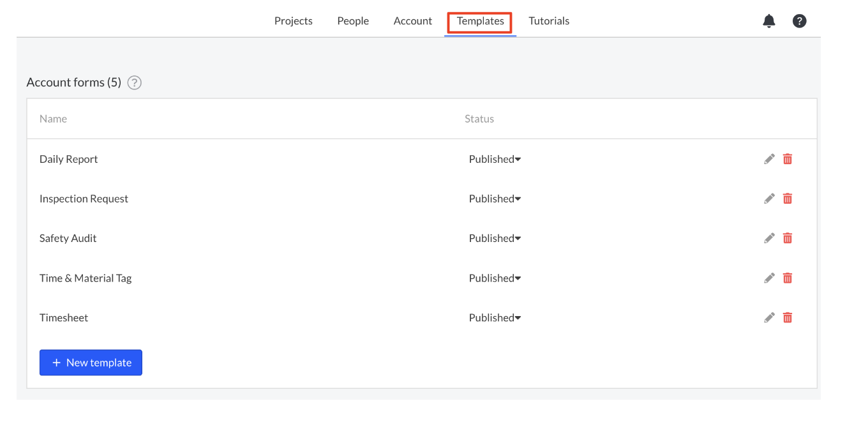The width and height of the screenshot is (868, 424).
Task: Change the Inspection Request published status
Action: click(495, 199)
